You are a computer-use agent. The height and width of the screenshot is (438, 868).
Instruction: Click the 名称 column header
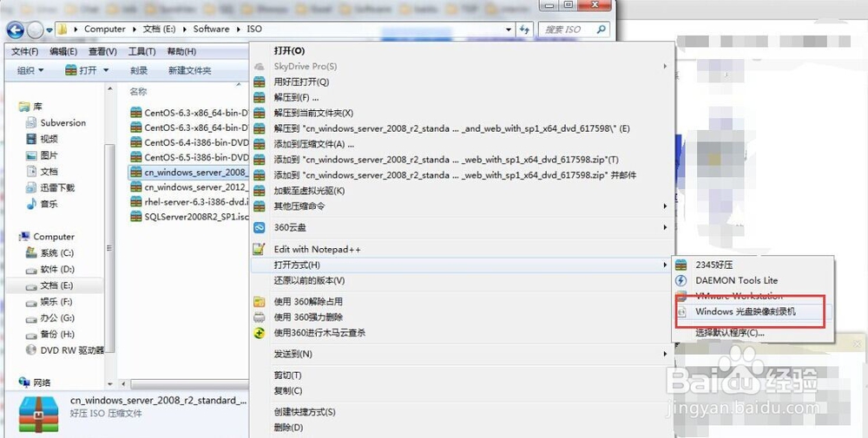click(138, 91)
